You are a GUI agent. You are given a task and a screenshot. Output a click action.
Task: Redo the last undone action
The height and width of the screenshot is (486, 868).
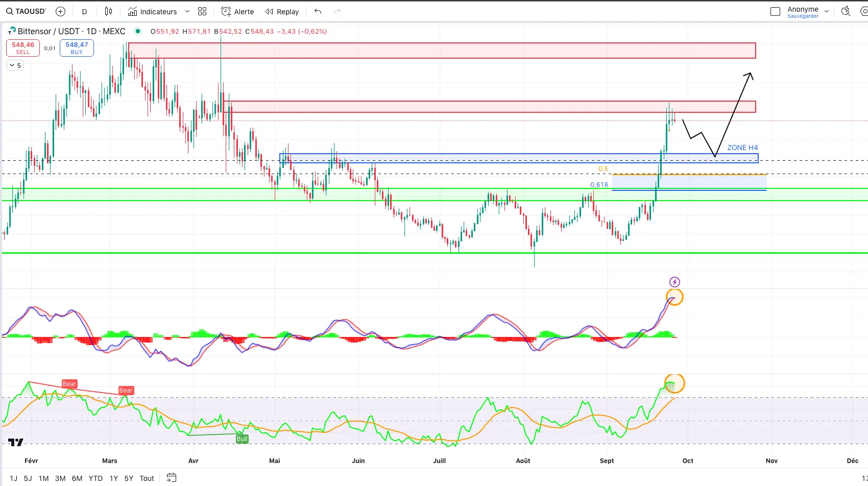[x=337, y=11]
